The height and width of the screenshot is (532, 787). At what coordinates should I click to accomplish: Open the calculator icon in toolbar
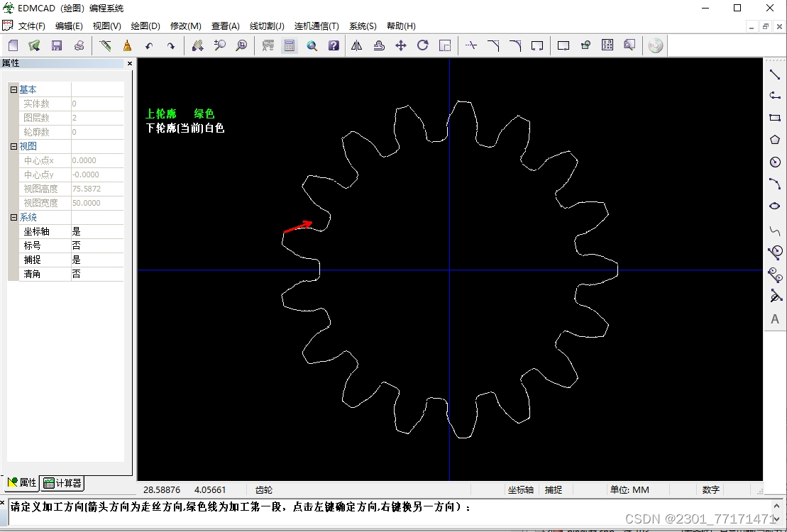click(289, 45)
